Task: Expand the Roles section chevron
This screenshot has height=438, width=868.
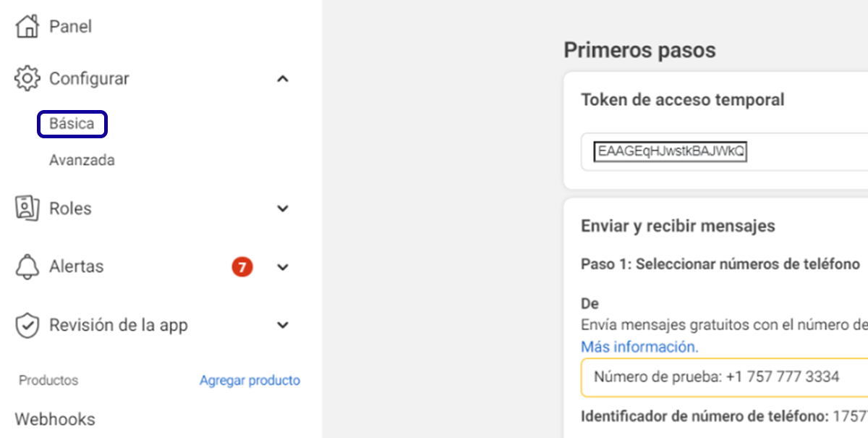Action: point(283,209)
